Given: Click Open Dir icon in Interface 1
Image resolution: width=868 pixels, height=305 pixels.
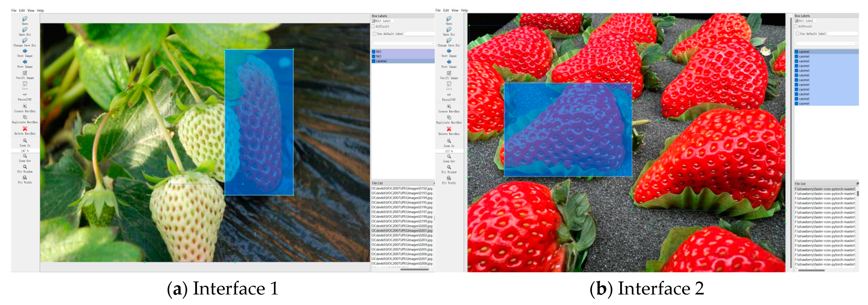Looking at the screenshot, I should pos(25,30).
